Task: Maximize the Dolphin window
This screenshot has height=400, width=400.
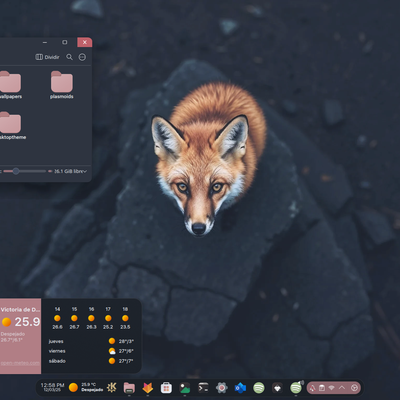Action: click(65, 42)
